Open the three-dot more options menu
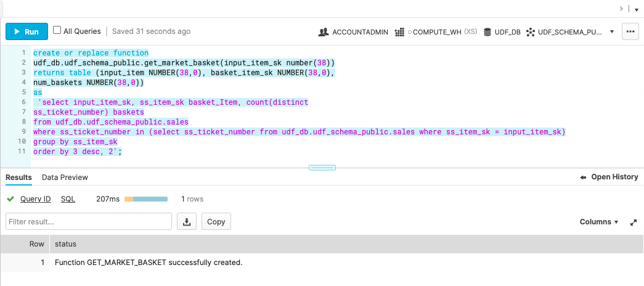The image size is (644, 286). (x=630, y=31)
